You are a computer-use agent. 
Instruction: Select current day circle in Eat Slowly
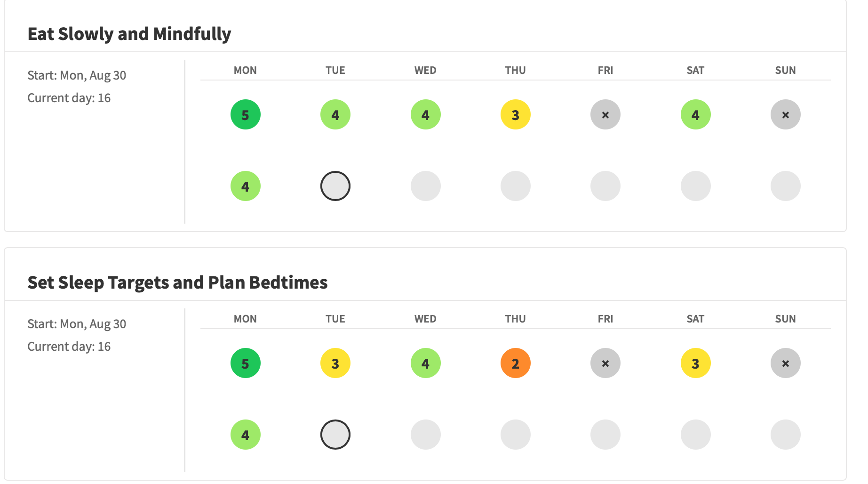tap(335, 186)
